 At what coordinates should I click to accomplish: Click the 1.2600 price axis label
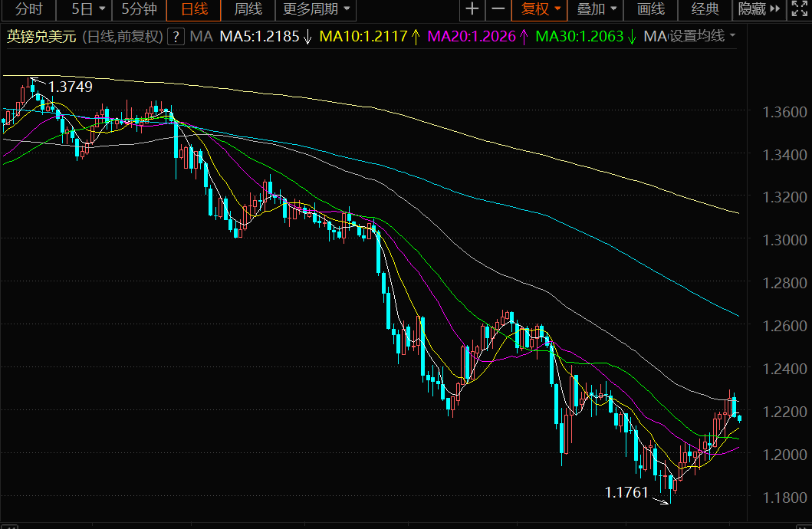784,326
